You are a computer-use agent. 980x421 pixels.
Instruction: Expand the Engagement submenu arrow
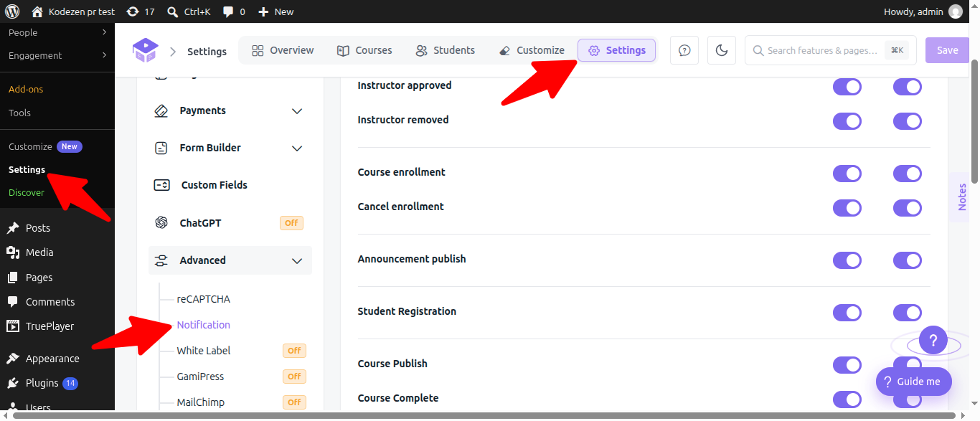click(x=104, y=55)
